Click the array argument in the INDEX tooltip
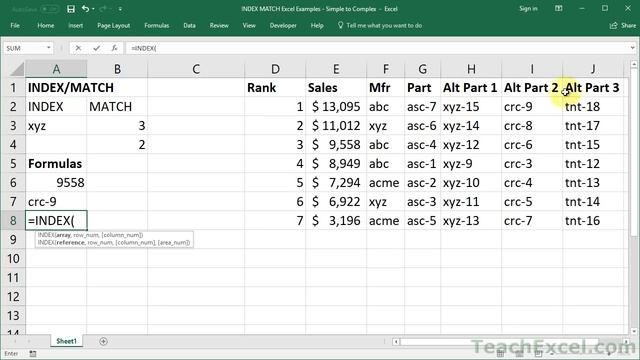Viewport: 640px width, 360px height. pyautogui.click(x=63, y=235)
